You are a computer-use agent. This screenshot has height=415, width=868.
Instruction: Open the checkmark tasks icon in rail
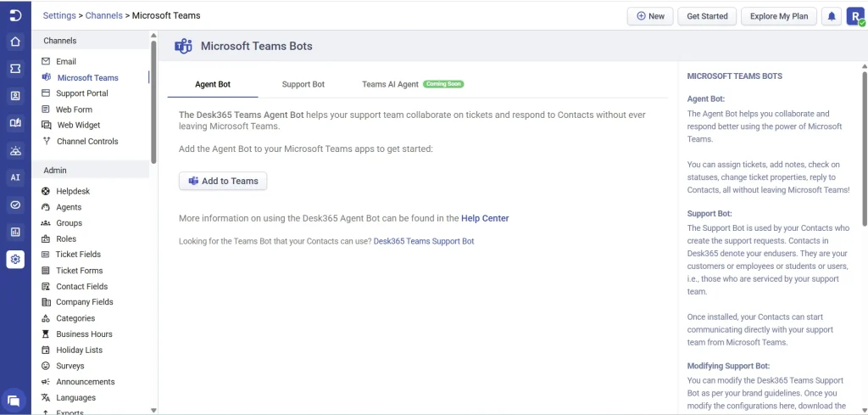pyautogui.click(x=15, y=205)
